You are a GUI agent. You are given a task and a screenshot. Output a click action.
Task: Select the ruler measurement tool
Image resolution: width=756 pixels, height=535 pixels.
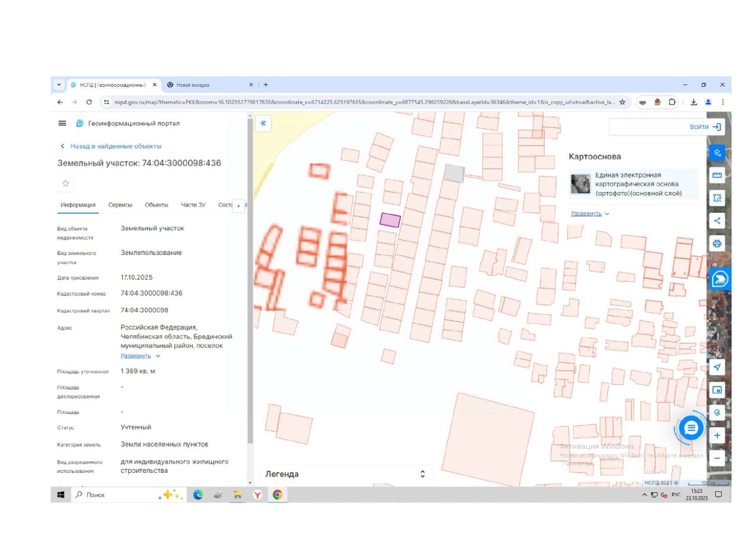pos(717,176)
